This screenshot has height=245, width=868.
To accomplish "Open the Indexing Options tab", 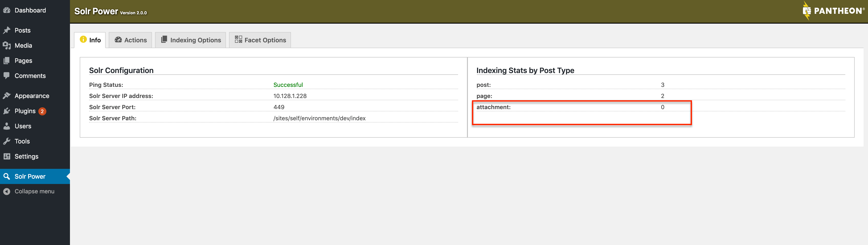I will click(x=191, y=40).
